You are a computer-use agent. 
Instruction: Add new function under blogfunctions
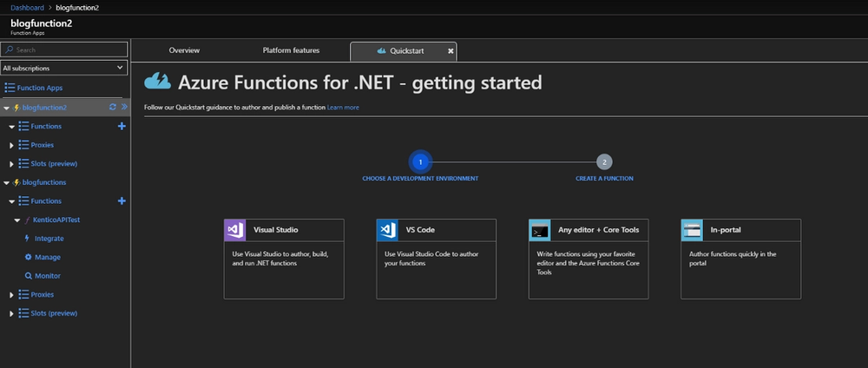[122, 201]
